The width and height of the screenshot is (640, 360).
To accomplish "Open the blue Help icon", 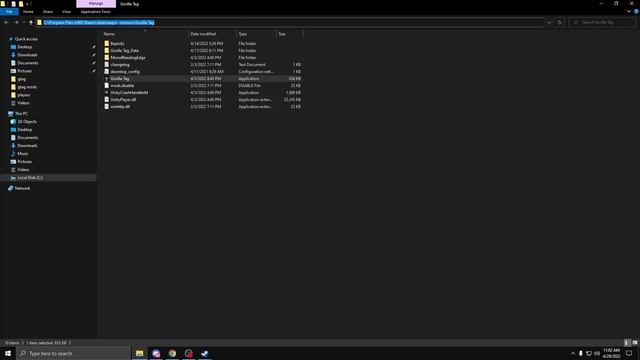I will 636,11.
